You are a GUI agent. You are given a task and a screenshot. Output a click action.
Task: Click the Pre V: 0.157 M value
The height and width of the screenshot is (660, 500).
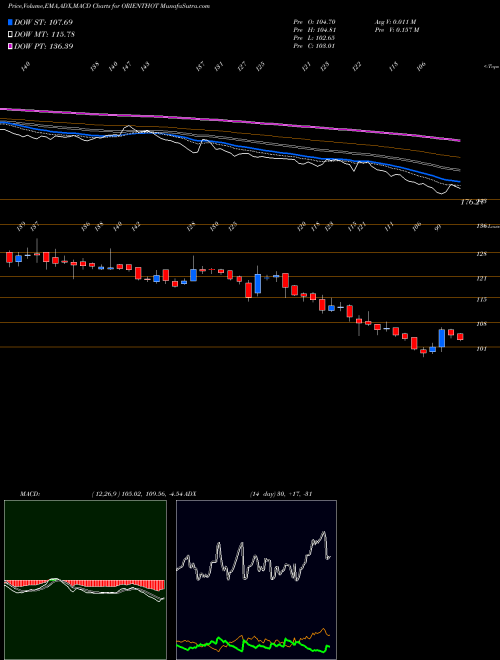[396, 30]
